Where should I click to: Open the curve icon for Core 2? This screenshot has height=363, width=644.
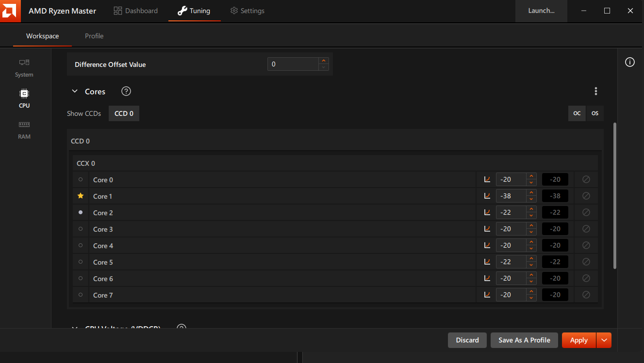point(487,212)
